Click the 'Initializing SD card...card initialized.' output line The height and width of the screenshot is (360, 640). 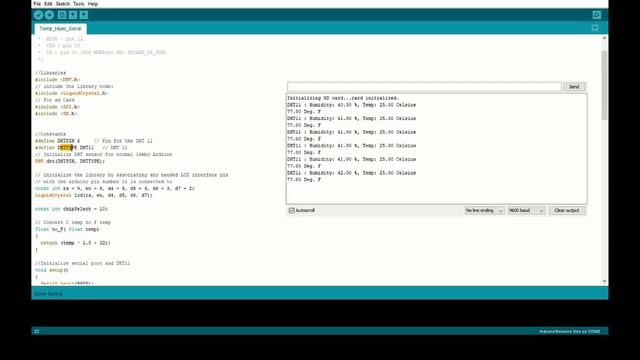(x=343, y=98)
